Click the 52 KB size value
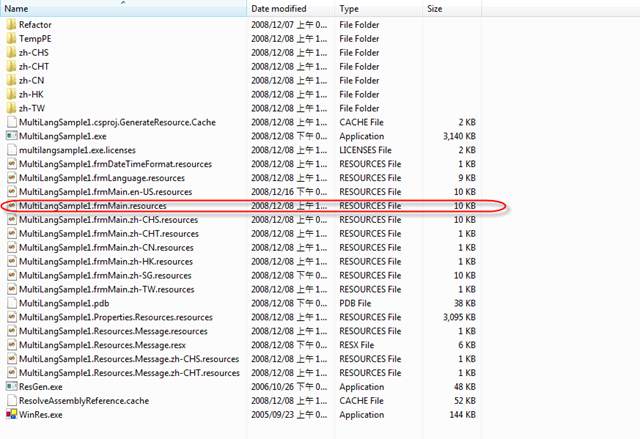Screen dimensions: 640x439 [x=465, y=401]
